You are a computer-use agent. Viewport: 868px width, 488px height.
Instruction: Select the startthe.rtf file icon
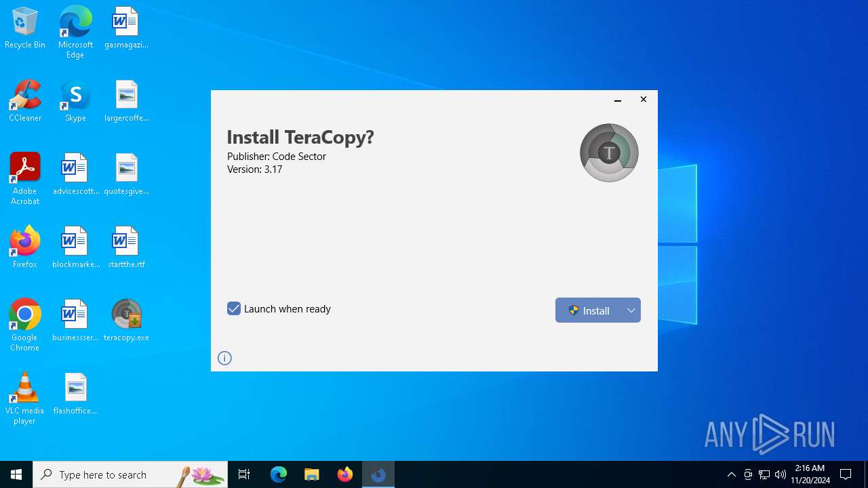(x=126, y=248)
